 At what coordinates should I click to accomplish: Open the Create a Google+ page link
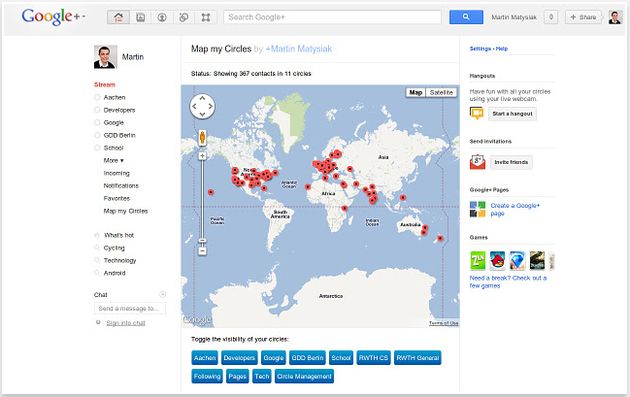tap(515, 209)
